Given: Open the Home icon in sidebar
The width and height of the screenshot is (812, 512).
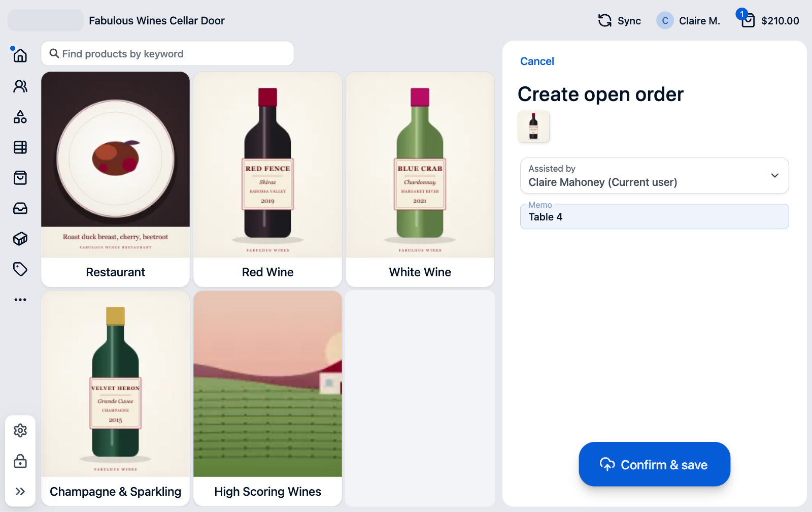Looking at the screenshot, I should pyautogui.click(x=20, y=55).
